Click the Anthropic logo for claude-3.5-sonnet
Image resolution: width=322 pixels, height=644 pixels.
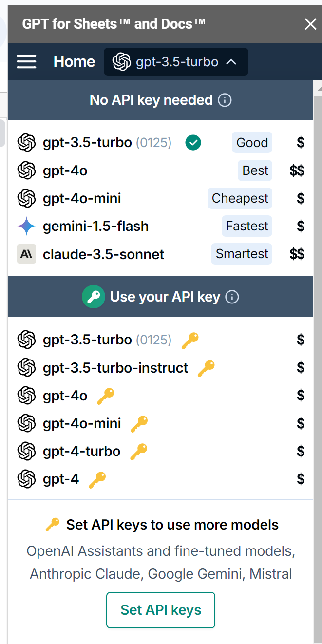coord(26,254)
